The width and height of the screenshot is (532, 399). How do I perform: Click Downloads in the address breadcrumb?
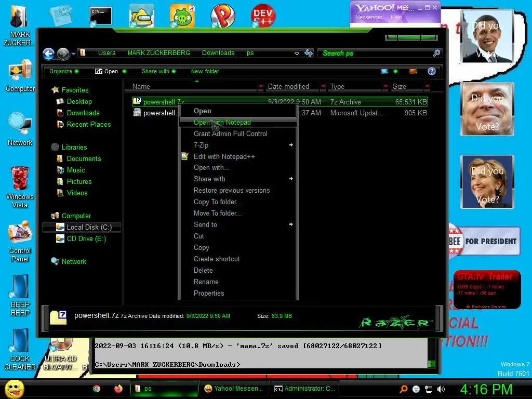click(218, 53)
